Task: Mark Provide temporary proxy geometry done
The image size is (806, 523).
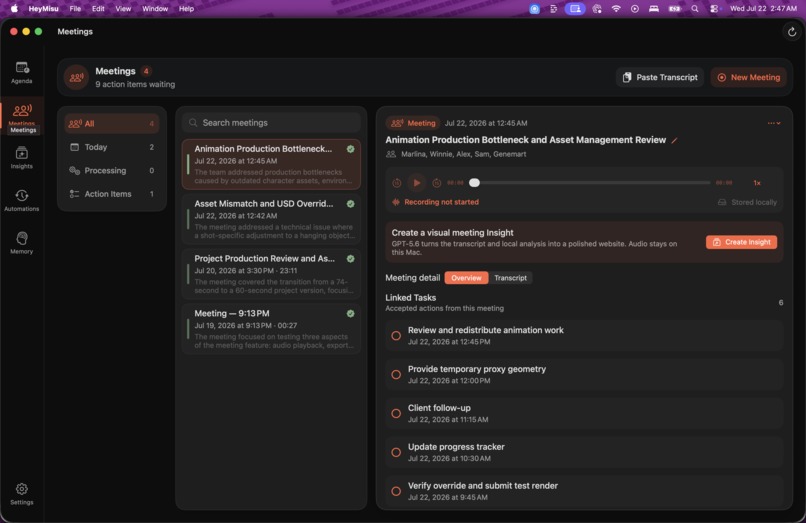Action: coord(396,375)
